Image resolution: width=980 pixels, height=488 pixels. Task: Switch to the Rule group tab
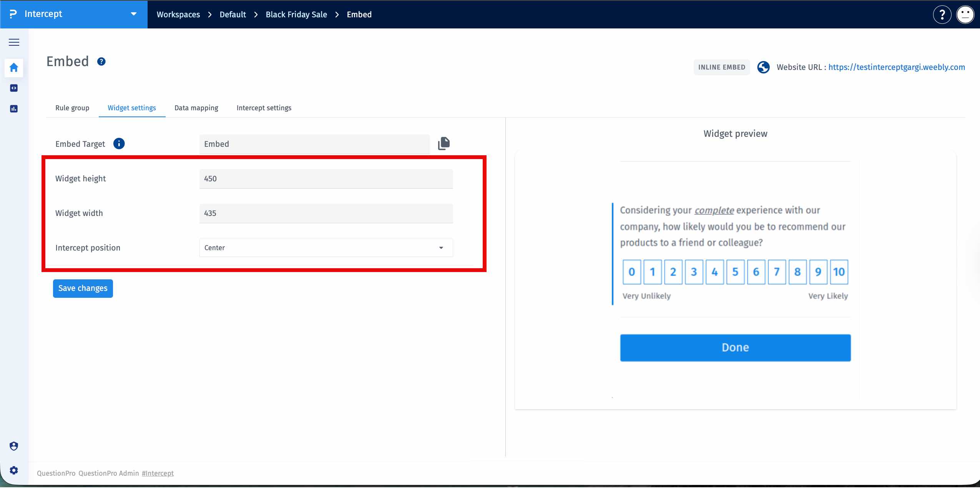point(72,108)
